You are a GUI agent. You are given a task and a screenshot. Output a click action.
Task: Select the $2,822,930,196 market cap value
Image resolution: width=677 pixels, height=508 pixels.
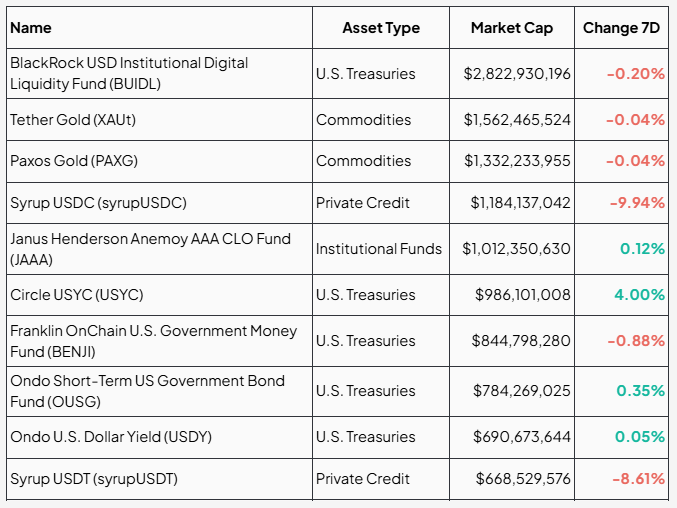(517, 74)
